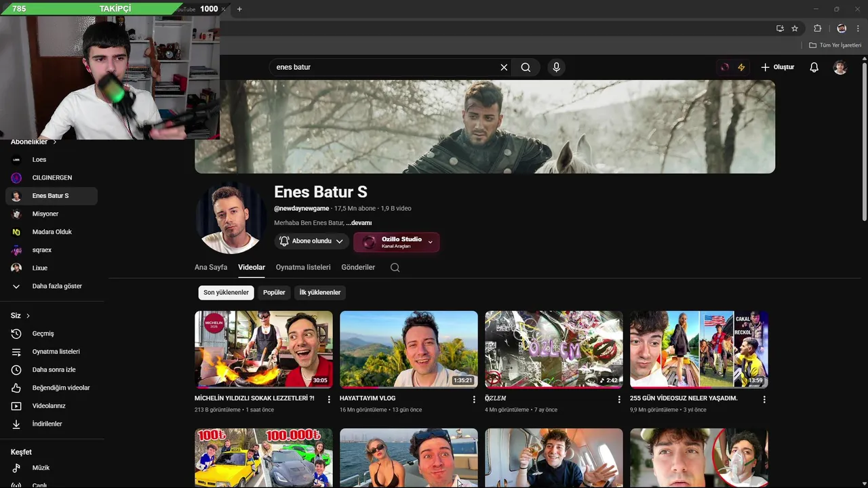The height and width of the screenshot is (488, 868).
Task: Switch to Oynatma listeleri channel tab
Action: (303, 267)
